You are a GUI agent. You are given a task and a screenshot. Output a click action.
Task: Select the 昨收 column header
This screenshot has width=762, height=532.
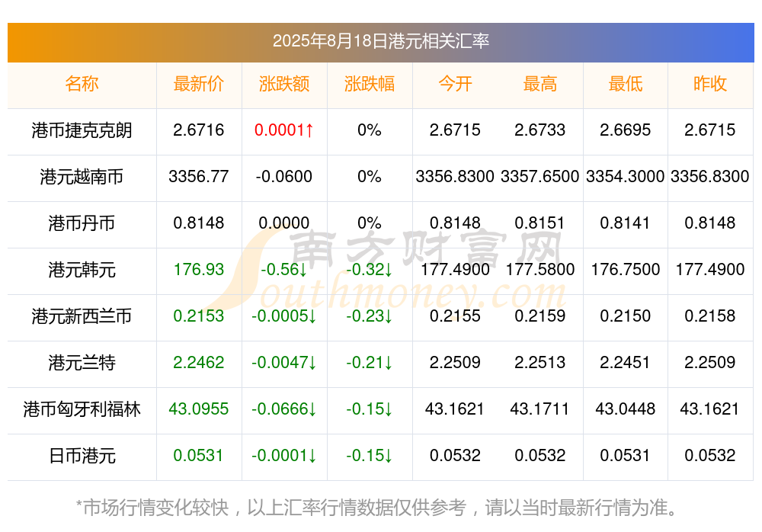click(710, 84)
